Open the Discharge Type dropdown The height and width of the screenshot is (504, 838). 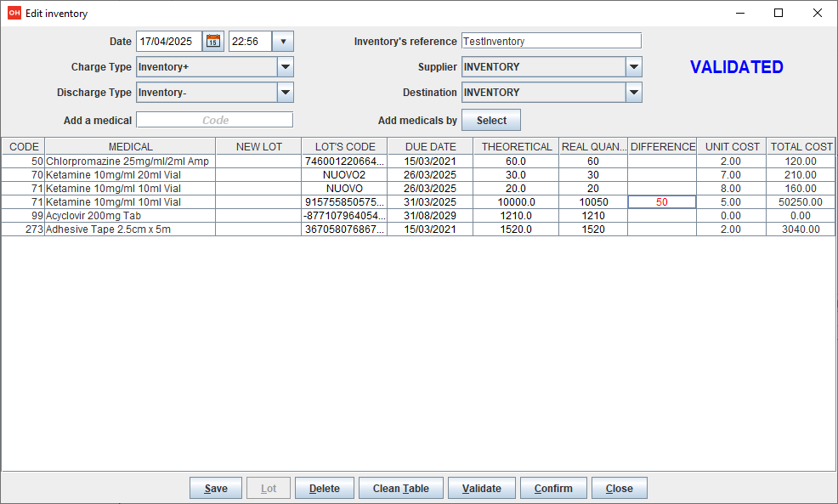[286, 92]
